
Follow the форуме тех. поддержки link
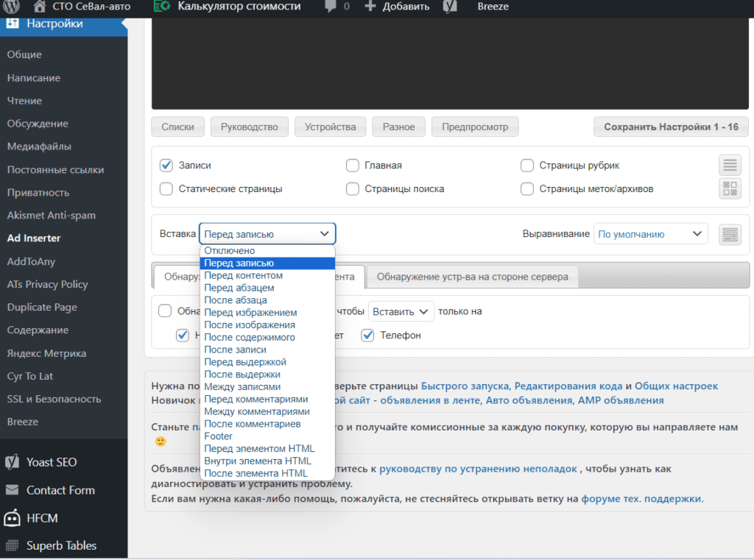(x=642, y=498)
